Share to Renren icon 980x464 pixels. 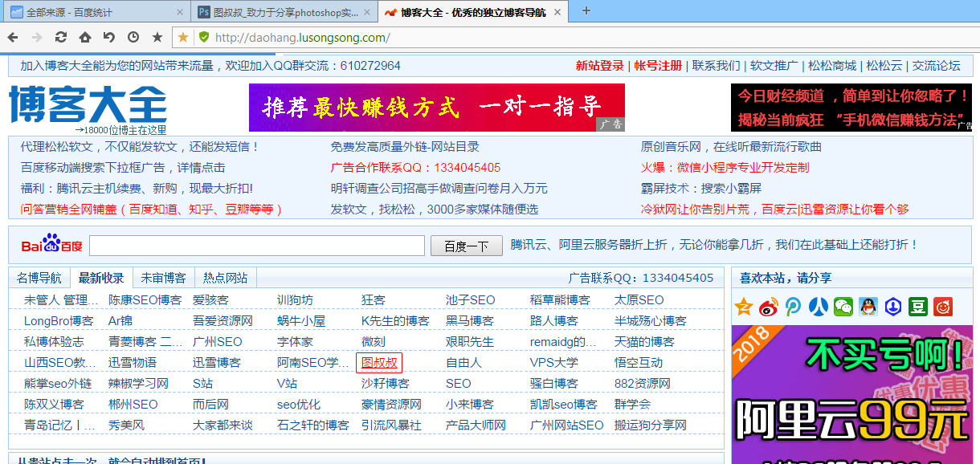click(x=818, y=306)
